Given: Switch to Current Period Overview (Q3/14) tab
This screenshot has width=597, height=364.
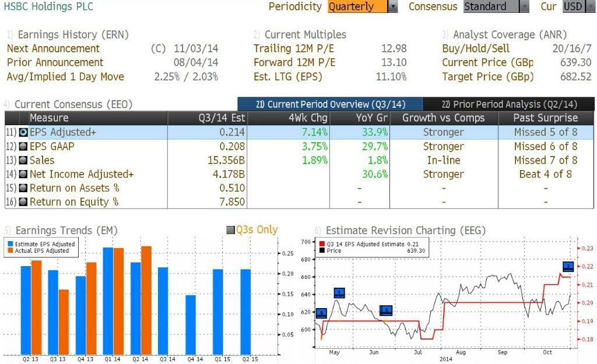Looking at the screenshot, I should click(330, 104).
